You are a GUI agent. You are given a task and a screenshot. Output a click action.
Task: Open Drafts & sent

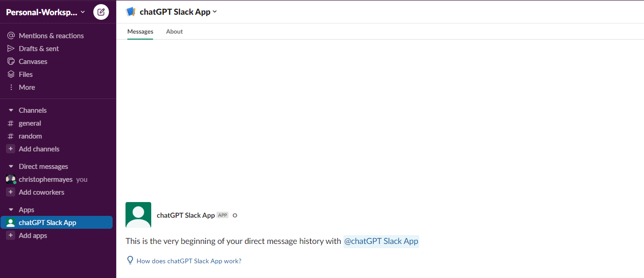pos(39,49)
